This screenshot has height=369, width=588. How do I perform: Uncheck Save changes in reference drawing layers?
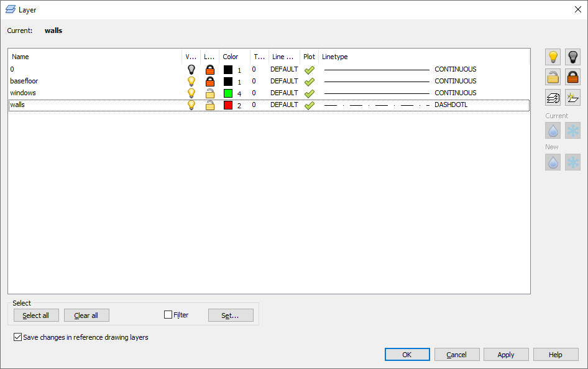pos(17,337)
